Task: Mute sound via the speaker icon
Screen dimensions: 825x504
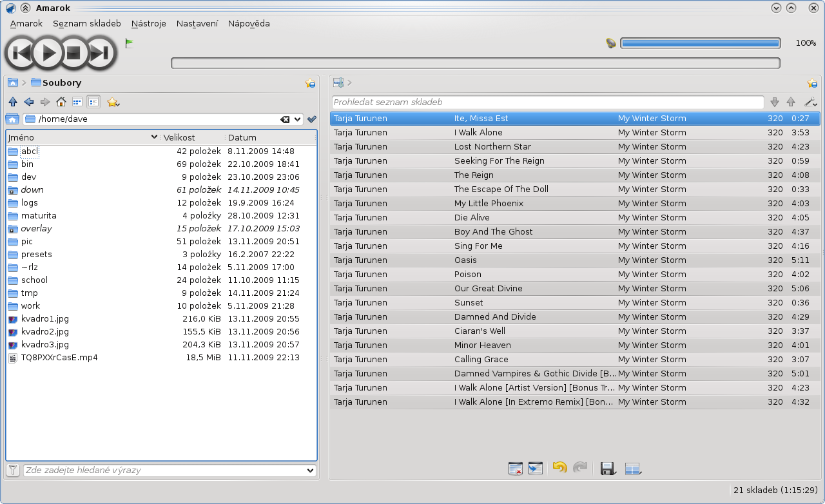Action: (x=611, y=43)
